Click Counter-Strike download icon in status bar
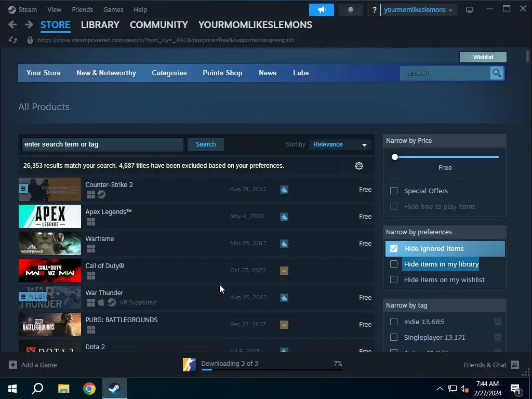This screenshot has width=532, height=399. [189, 365]
